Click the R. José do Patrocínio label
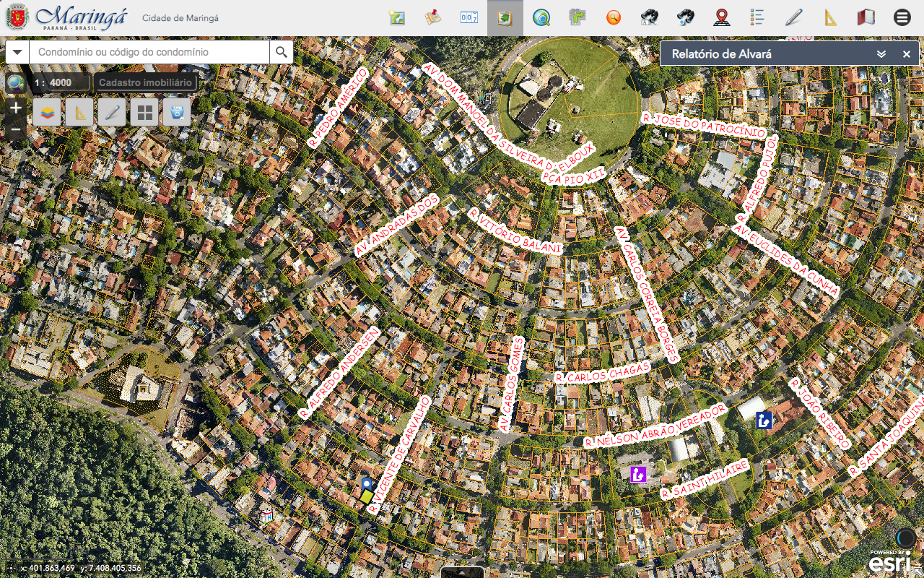 [x=703, y=125]
